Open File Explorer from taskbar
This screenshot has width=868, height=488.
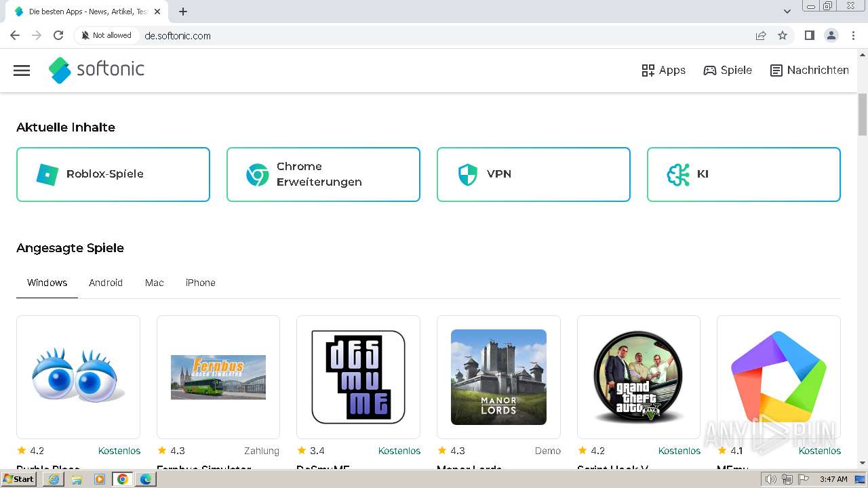(77, 479)
